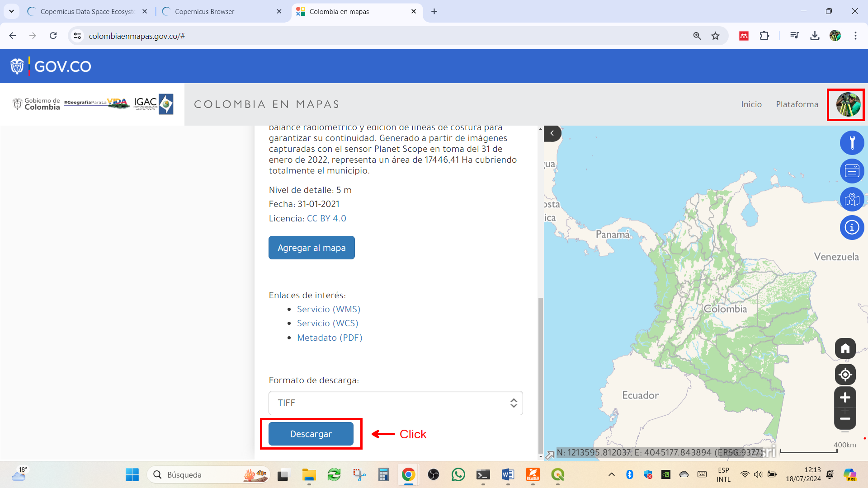Switch to the Copernicus Browser tab
The image size is (868, 488).
click(x=222, y=12)
